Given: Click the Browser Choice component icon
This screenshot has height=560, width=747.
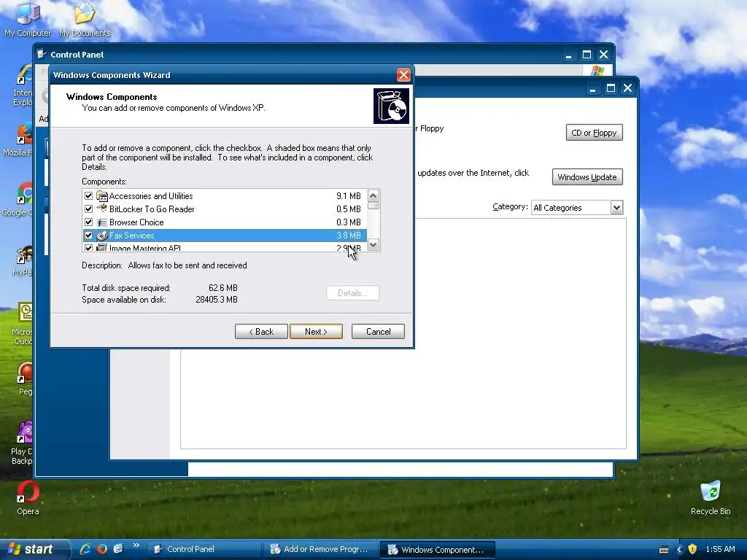Looking at the screenshot, I should [x=102, y=222].
